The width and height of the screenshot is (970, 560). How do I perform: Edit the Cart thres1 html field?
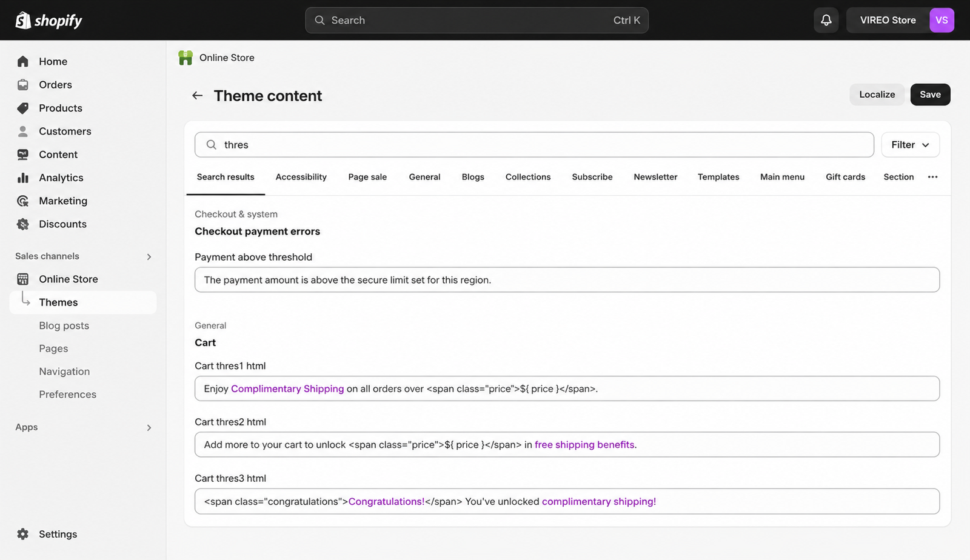(x=567, y=388)
